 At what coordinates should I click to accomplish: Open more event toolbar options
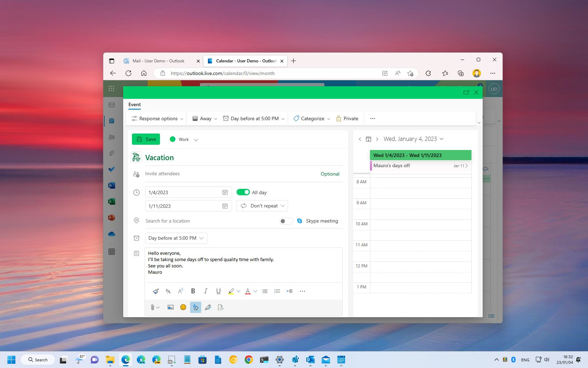(373, 118)
